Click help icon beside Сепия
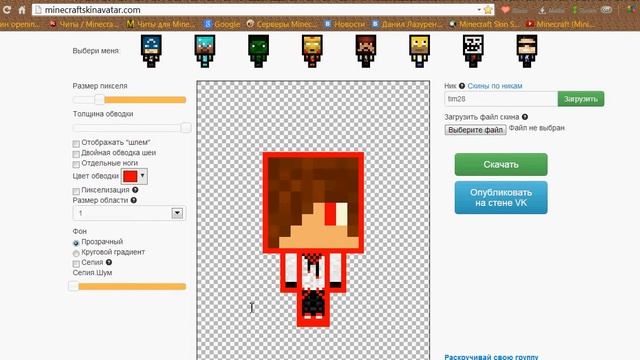The image size is (640, 360). coord(109,262)
